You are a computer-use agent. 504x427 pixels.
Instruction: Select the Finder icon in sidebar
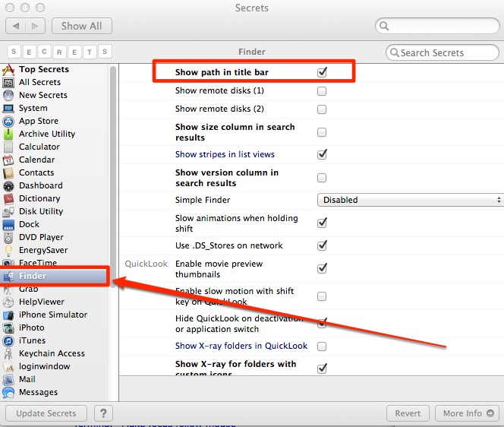[x=8, y=276]
